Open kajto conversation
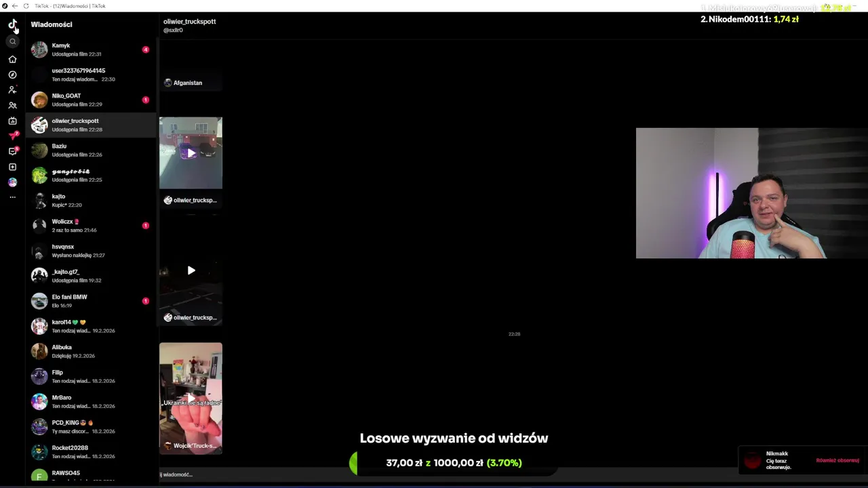Screen dimensions: 868x488 91,200
